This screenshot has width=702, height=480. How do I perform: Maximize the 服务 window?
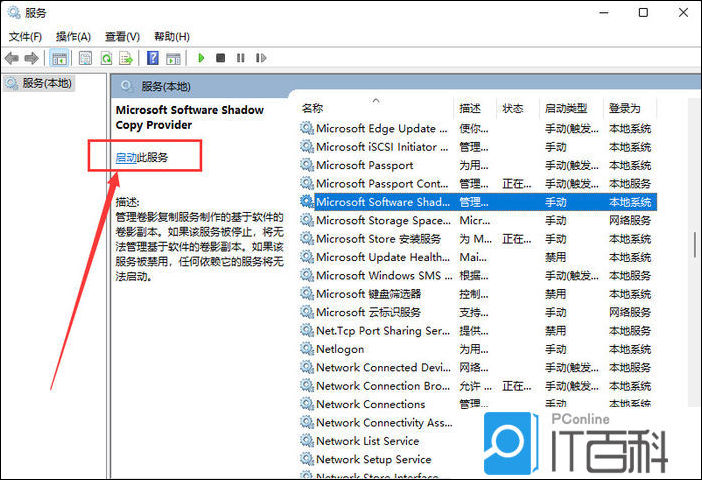[643, 13]
